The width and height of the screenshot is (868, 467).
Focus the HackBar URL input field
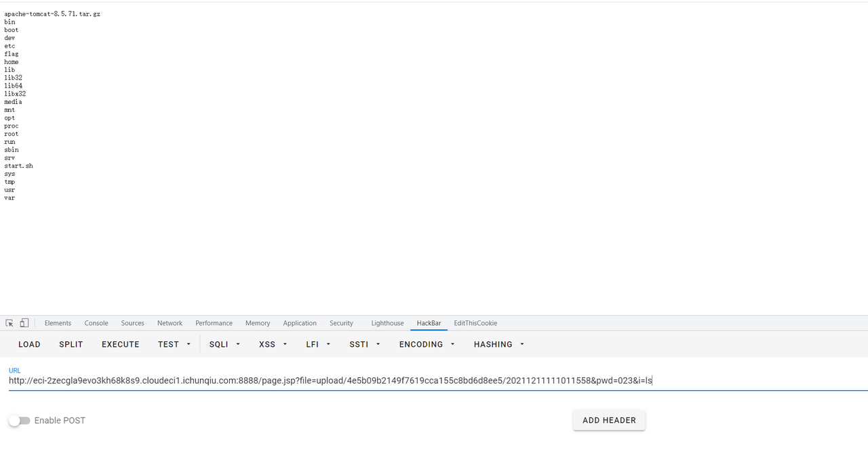438,381
